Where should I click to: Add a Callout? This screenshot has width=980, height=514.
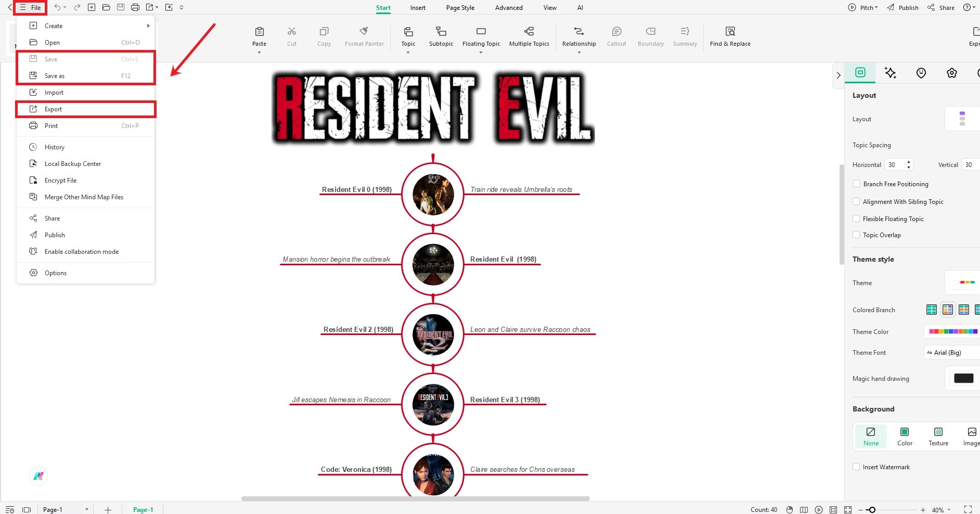pyautogui.click(x=616, y=36)
